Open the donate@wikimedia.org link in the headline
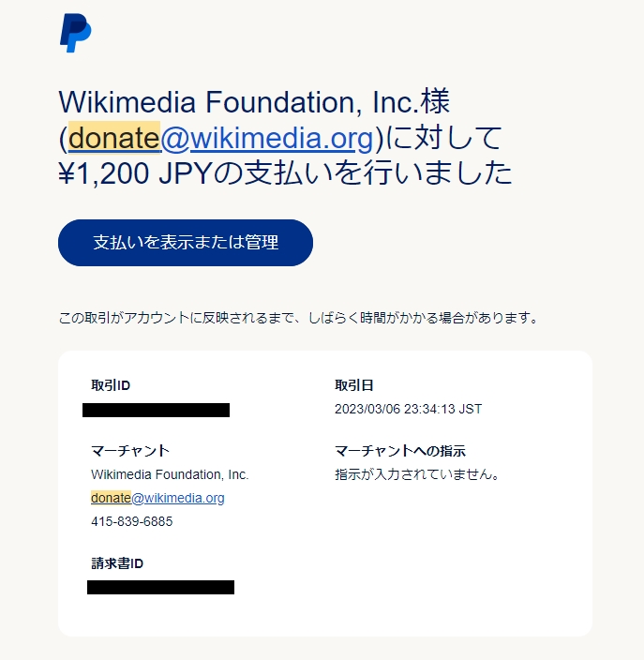Screen dimensions: 644x660 click(220, 138)
